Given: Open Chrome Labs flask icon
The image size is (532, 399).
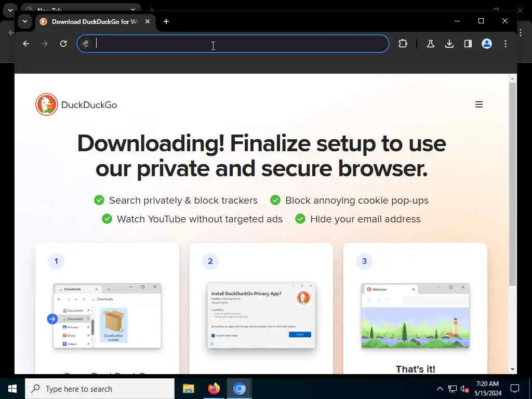Looking at the screenshot, I should (x=431, y=44).
